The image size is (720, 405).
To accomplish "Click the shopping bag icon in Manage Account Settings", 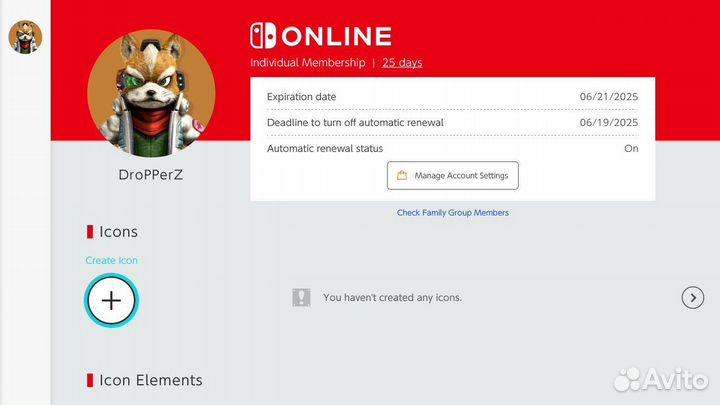I will 401,175.
